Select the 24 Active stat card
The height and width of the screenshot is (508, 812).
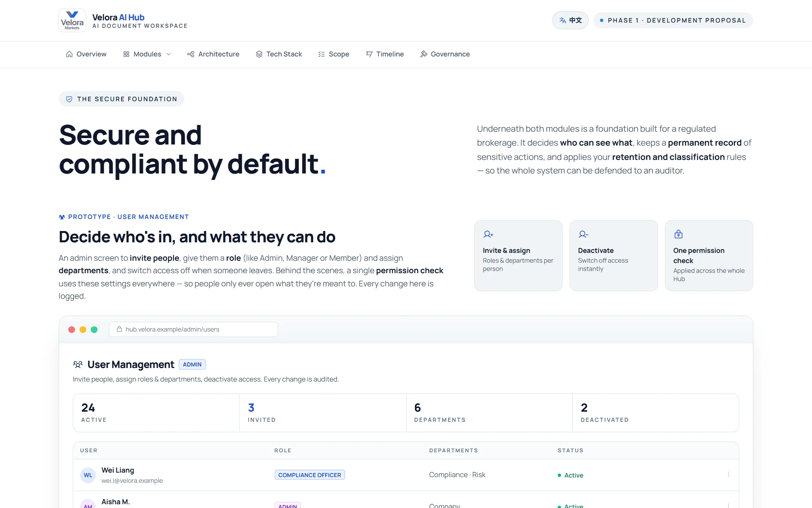pos(156,413)
